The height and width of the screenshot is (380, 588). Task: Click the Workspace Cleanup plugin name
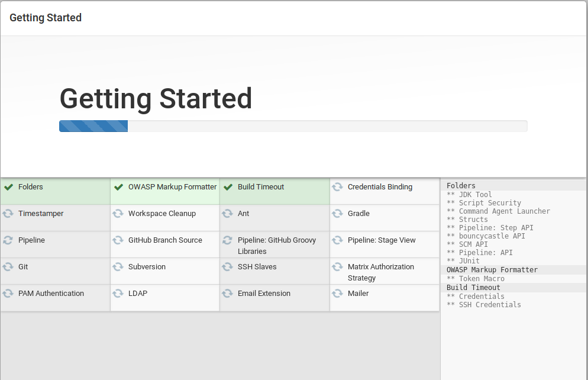tap(162, 214)
